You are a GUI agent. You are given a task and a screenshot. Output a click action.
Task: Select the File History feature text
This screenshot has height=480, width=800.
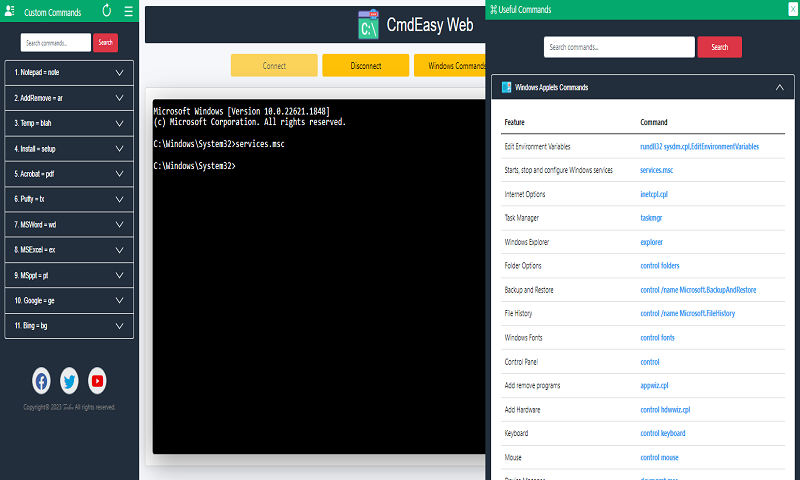(518, 313)
